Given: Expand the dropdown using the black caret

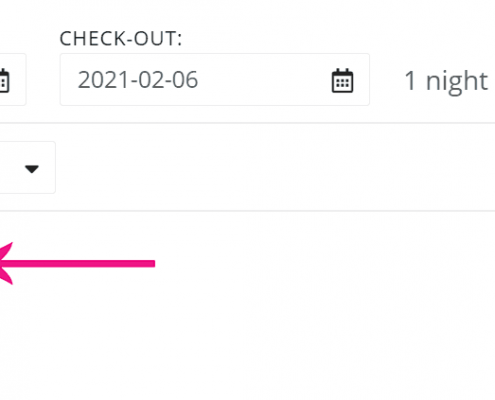Looking at the screenshot, I should coord(32,169).
